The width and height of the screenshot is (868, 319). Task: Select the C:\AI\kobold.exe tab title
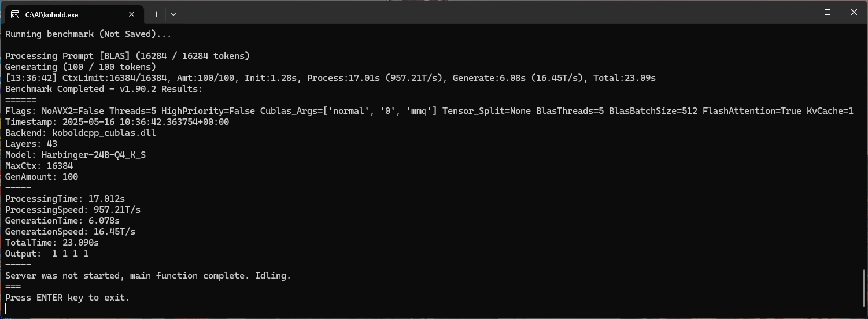coord(51,14)
